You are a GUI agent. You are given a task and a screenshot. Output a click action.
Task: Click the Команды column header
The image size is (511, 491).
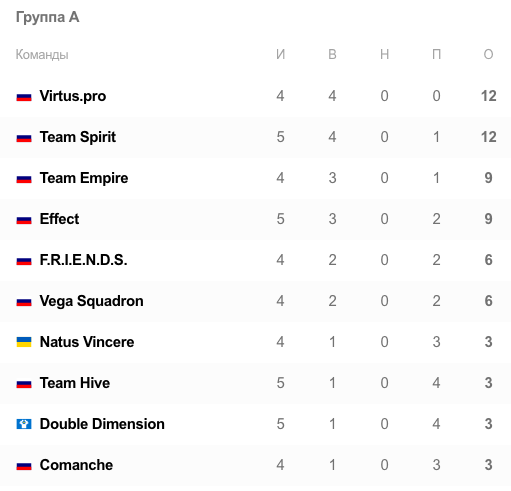click(42, 55)
